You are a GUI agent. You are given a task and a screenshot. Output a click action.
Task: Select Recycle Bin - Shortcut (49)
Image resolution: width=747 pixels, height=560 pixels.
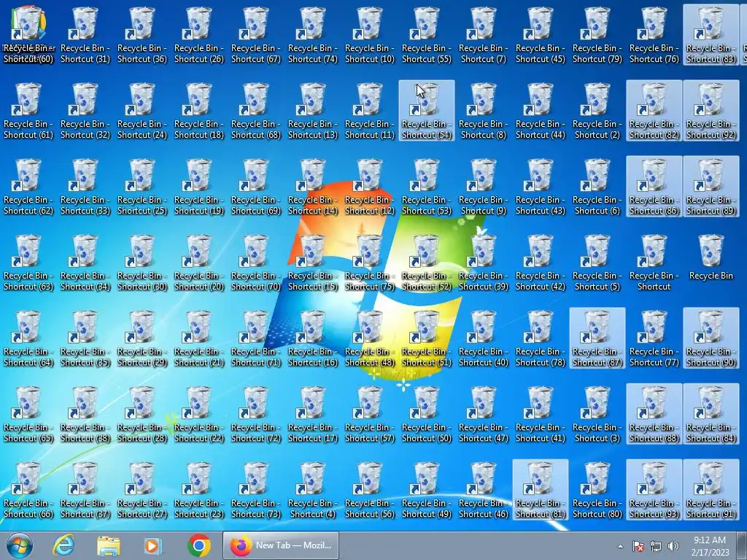pos(427,489)
